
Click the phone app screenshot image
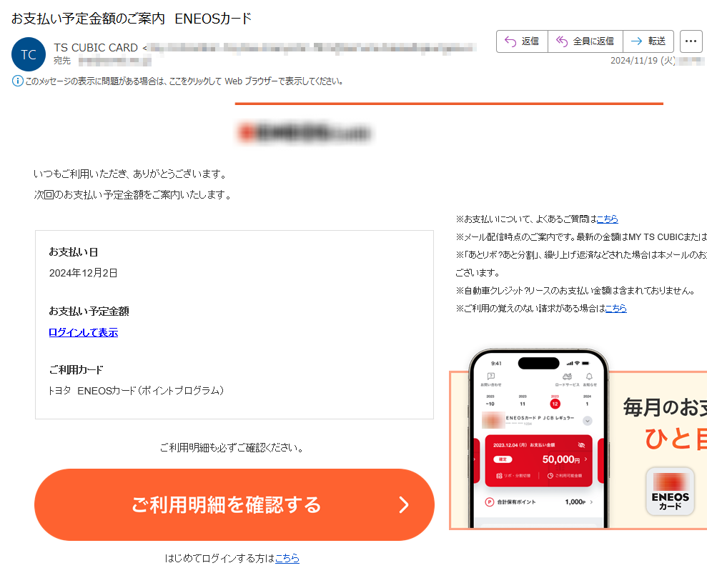(x=539, y=439)
